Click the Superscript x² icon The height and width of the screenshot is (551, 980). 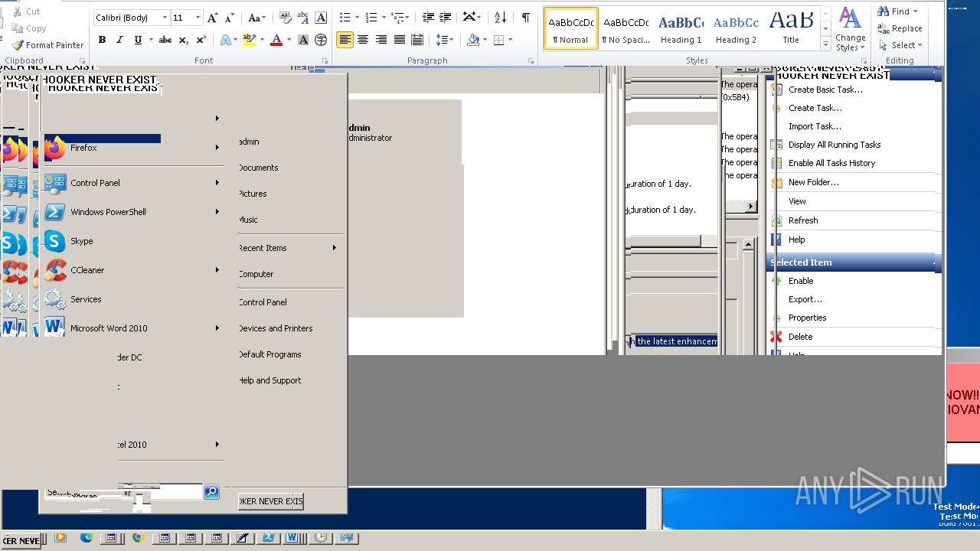201,40
